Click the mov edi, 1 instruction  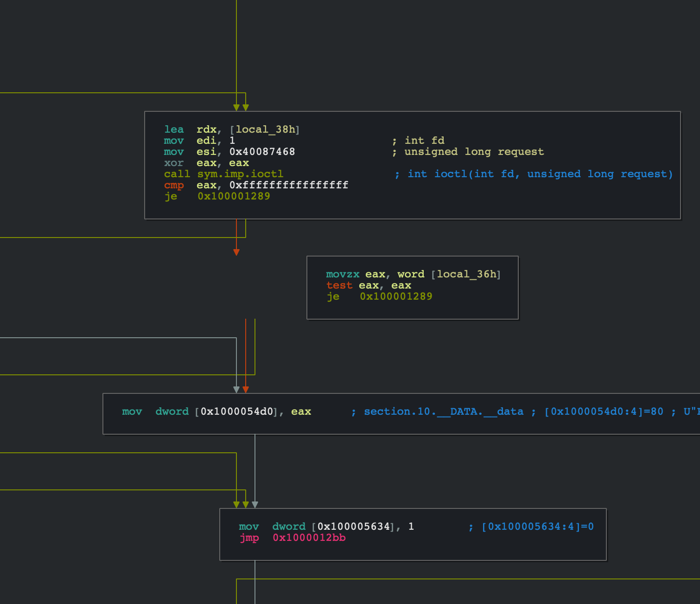(198, 141)
